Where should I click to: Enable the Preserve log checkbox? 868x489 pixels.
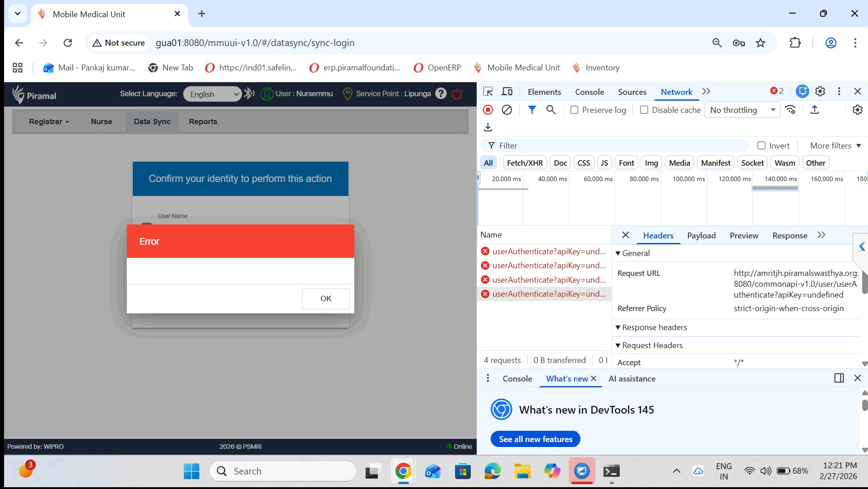coord(574,110)
